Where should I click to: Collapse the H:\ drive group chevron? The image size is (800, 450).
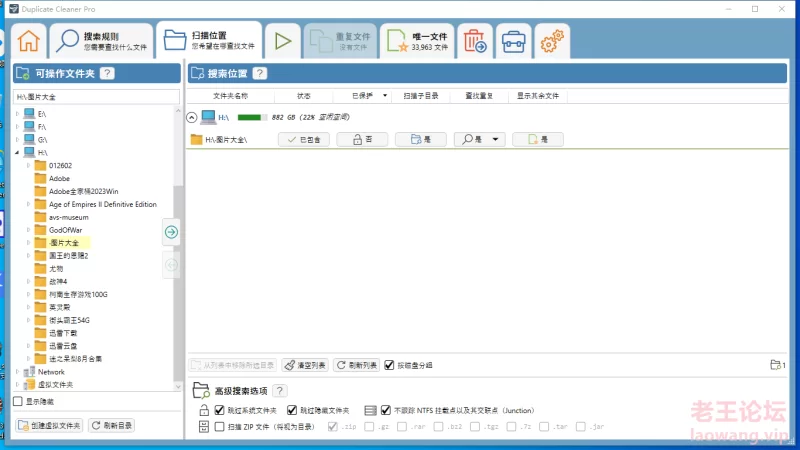[192, 117]
